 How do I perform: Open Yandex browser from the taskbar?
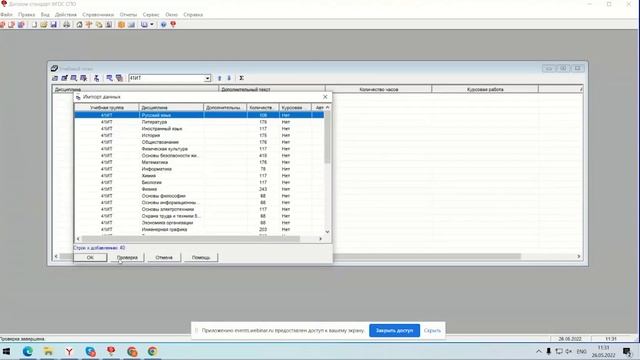[69, 351]
